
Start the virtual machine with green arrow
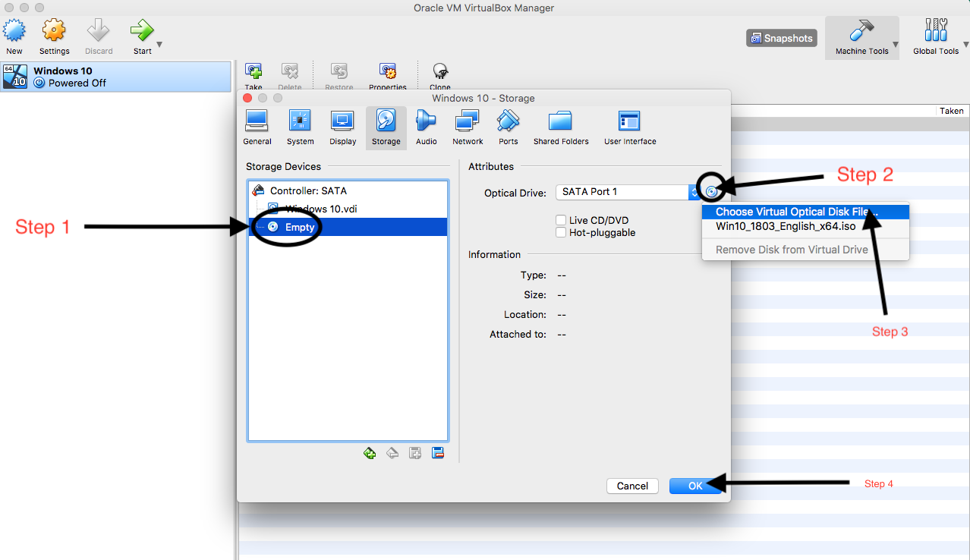pyautogui.click(x=142, y=31)
